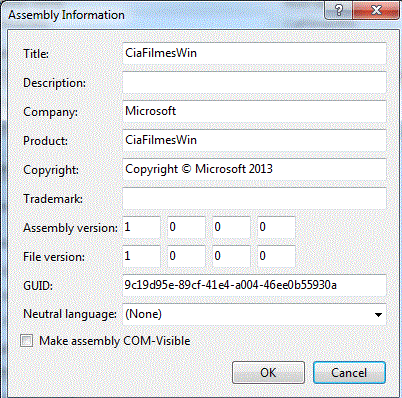Click the Description: label
This screenshot has height=398, width=402.
tap(54, 83)
